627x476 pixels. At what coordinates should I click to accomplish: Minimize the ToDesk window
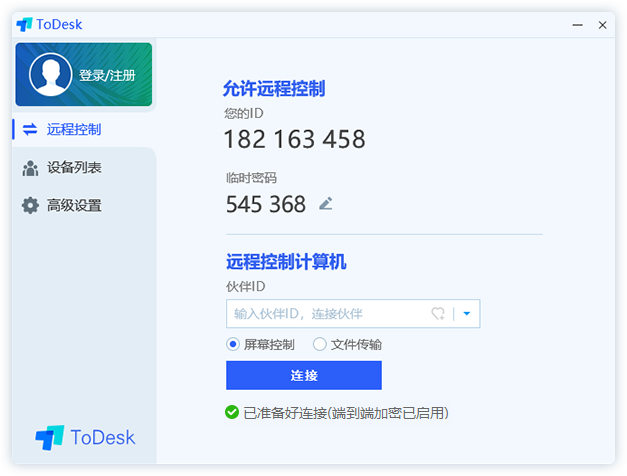tap(577, 25)
